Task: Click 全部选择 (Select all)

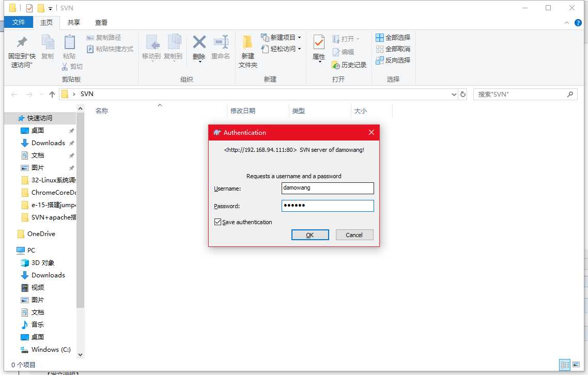Action: (x=393, y=38)
